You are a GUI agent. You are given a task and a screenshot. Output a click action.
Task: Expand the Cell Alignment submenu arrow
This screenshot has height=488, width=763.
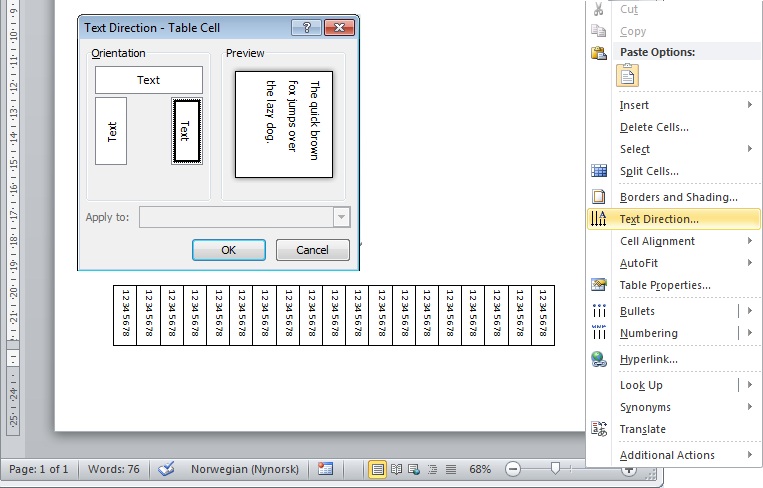click(749, 240)
